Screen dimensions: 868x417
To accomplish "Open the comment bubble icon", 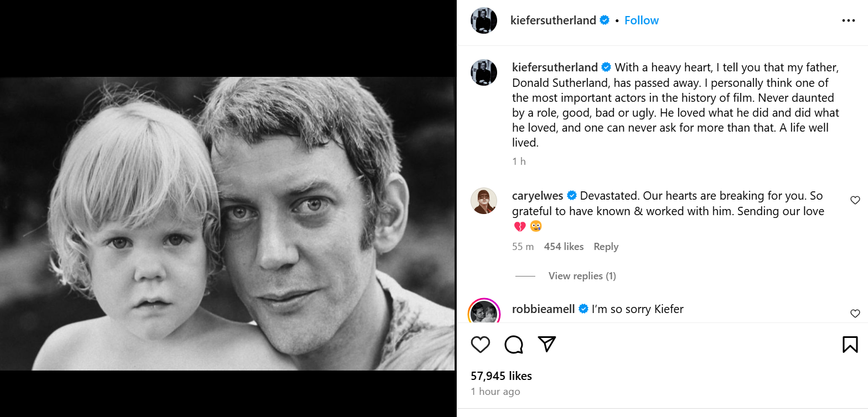I will pos(514,345).
